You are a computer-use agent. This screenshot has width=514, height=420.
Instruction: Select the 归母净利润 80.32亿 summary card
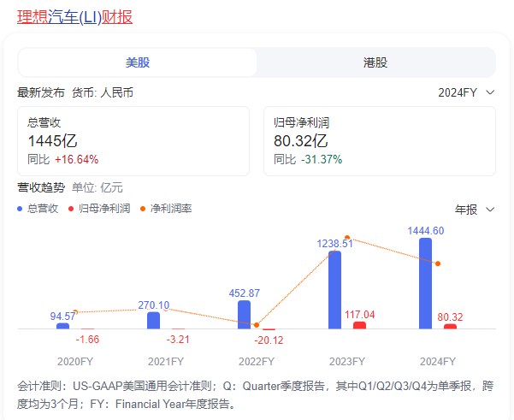(x=379, y=141)
